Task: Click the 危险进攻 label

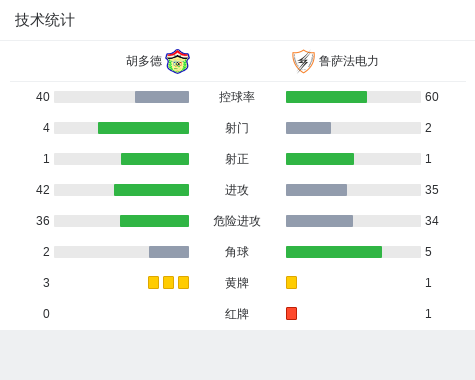Action: (237, 221)
